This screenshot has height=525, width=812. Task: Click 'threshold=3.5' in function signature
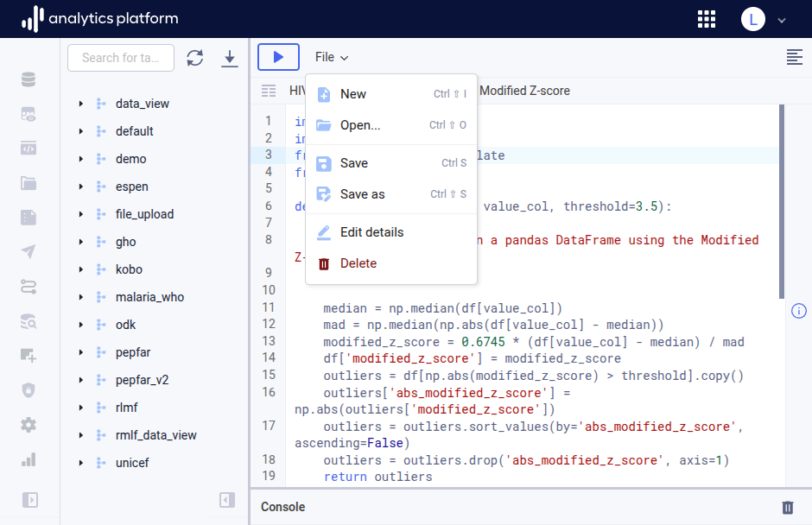pyautogui.click(x=610, y=206)
